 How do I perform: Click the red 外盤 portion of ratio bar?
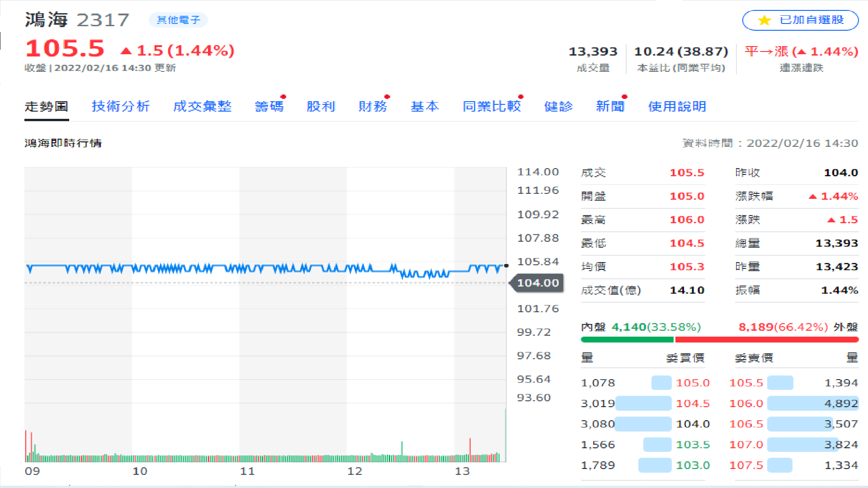click(767, 339)
